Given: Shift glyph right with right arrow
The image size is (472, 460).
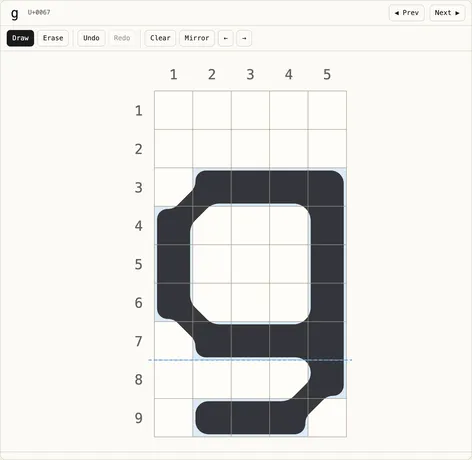Looking at the screenshot, I should 244,38.
